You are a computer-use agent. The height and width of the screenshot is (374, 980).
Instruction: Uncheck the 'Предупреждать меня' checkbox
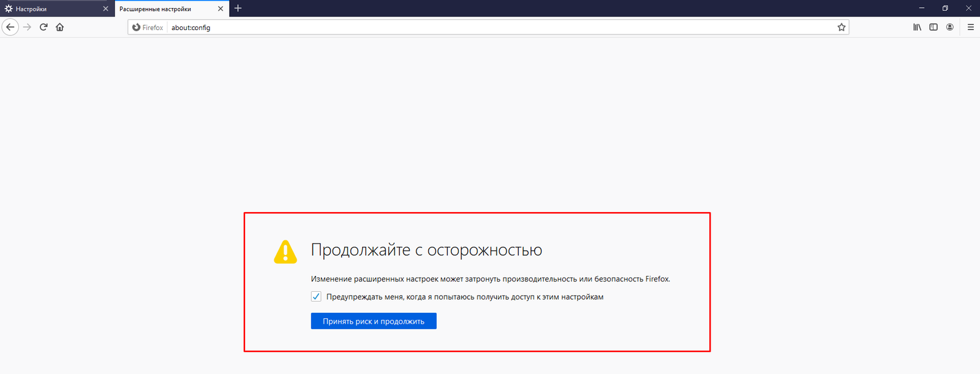coord(316,297)
